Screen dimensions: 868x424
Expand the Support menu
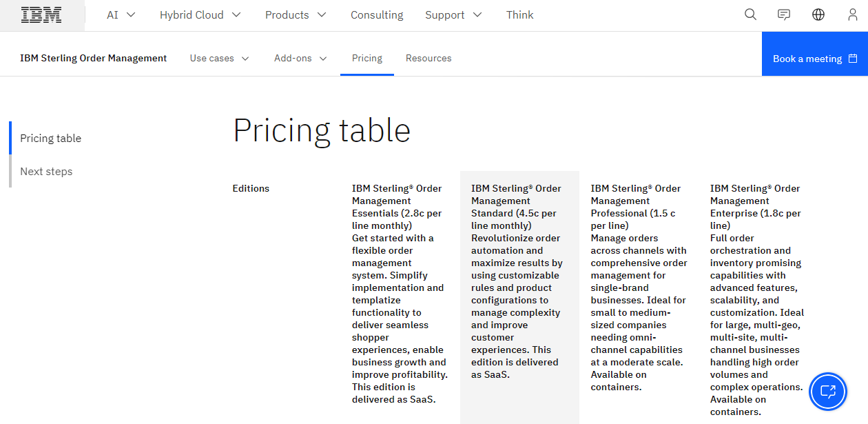click(453, 14)
